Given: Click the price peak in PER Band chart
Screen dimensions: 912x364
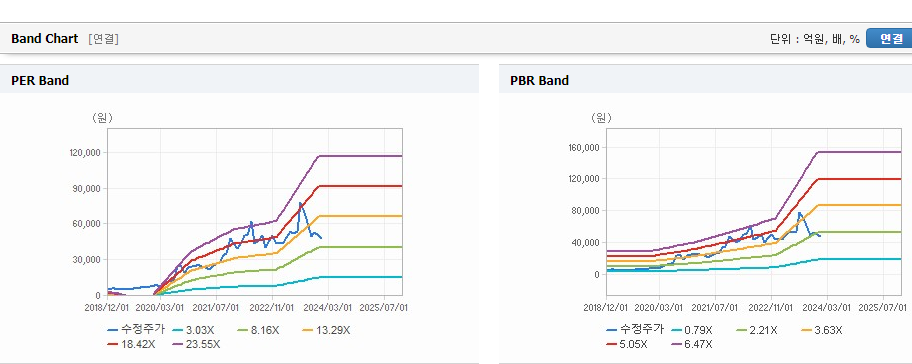Looking at the screenshot, I should click(300, 204).
